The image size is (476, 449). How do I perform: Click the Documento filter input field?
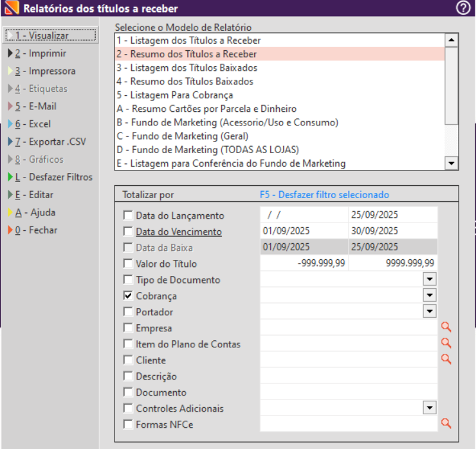pyautogui.click(x=349, y=392)
